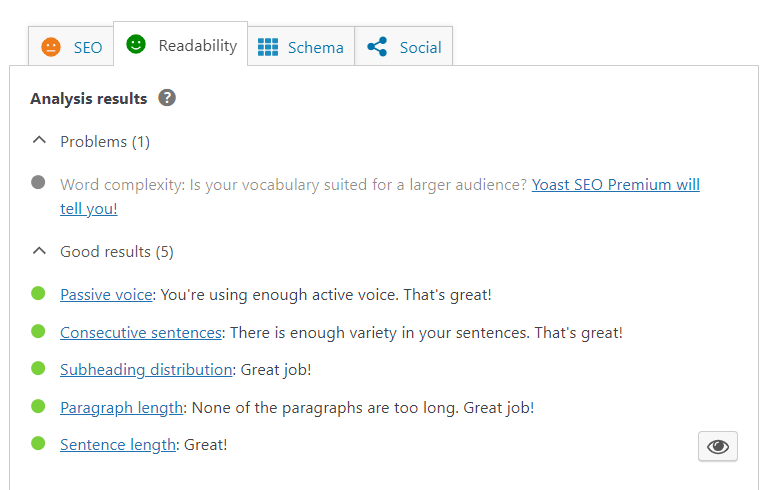Viewport: 768px width, 490px height.
Task: Click the green bullet next to Subheading distribution
Action: click(38, 368)
